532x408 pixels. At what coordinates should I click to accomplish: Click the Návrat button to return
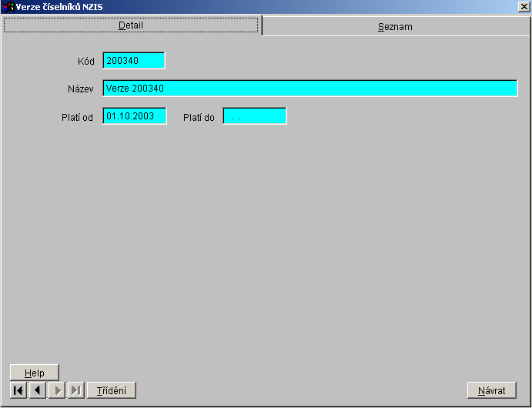tap(491, 390)
